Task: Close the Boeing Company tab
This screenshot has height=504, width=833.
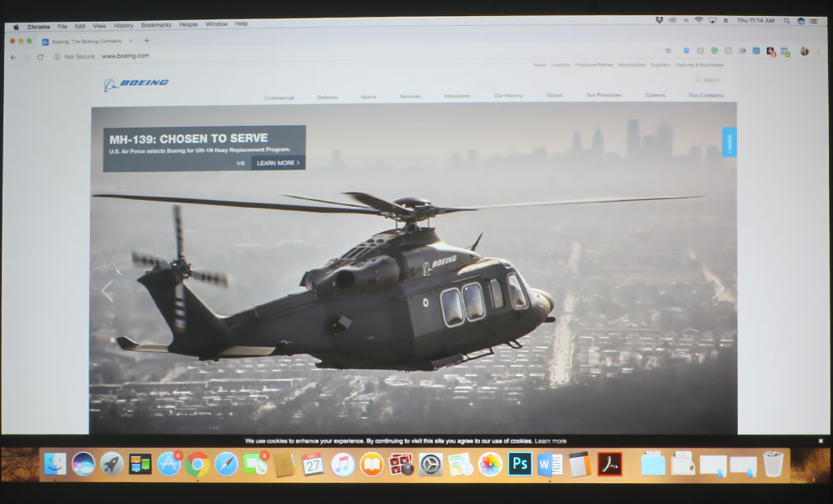Action: [130, 40]
